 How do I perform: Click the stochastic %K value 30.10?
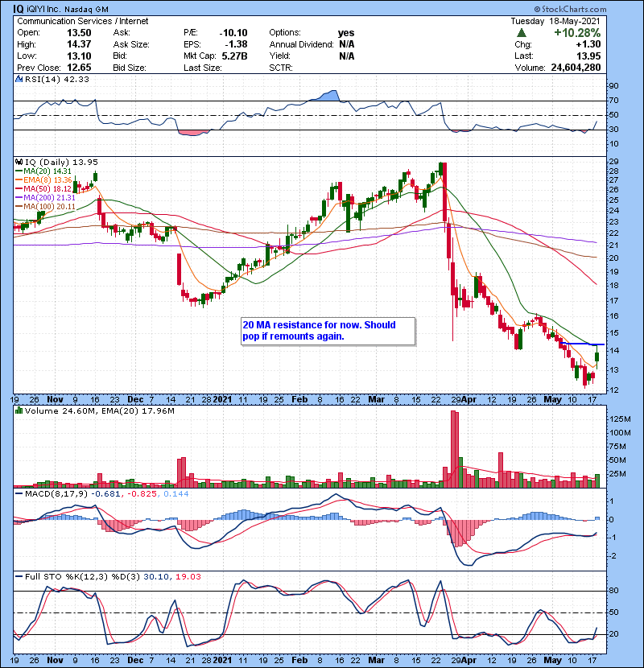pyautogui.click(x=155, y=576)
